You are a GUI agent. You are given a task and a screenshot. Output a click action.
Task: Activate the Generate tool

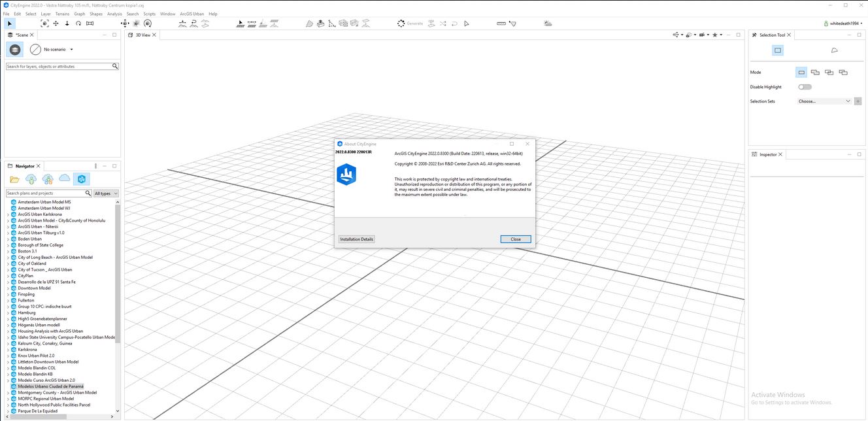[410, 24]
